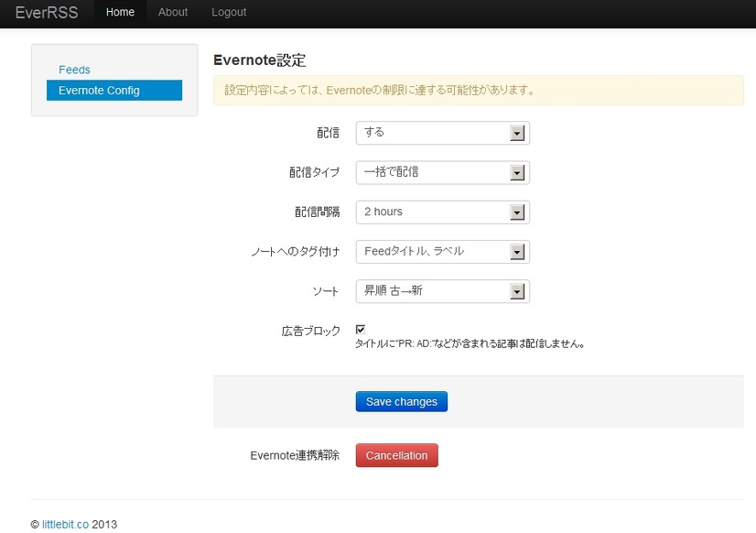Toggle the 広告ブロック checkbox
This screenshot has height=533, width=756.
361,330
